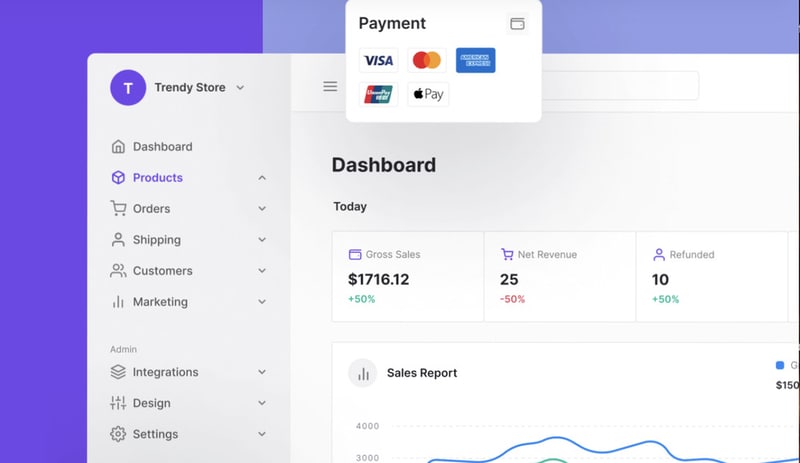This screenshot has height=463, width=800.
Task: Open the Trendy Store switcher dropdown
Action: [240, 88]
